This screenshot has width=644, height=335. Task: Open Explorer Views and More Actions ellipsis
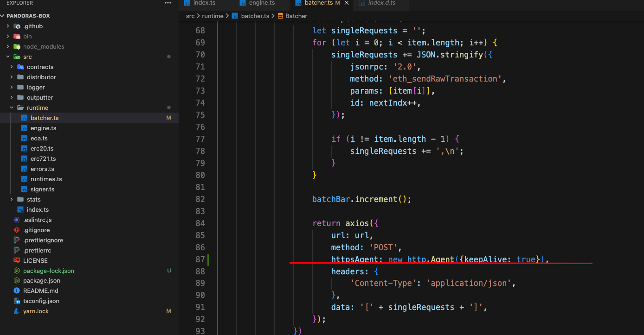point(168,3)
